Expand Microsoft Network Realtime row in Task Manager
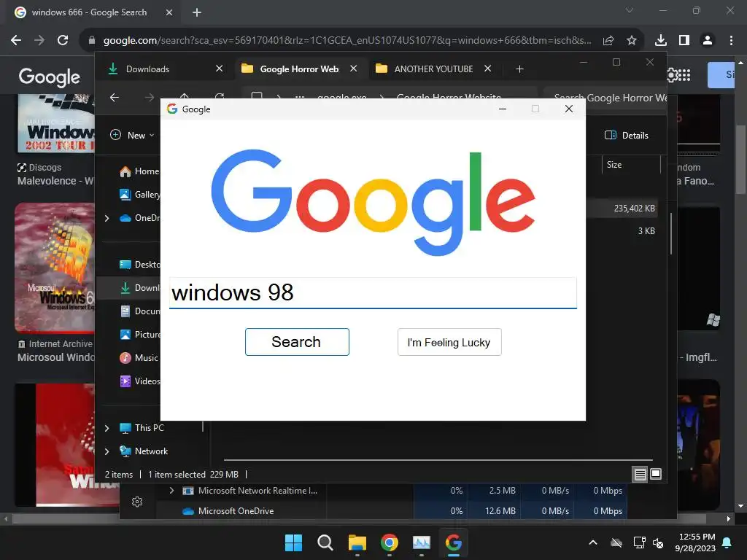This screenshot has height=560, width=747. 171,491
